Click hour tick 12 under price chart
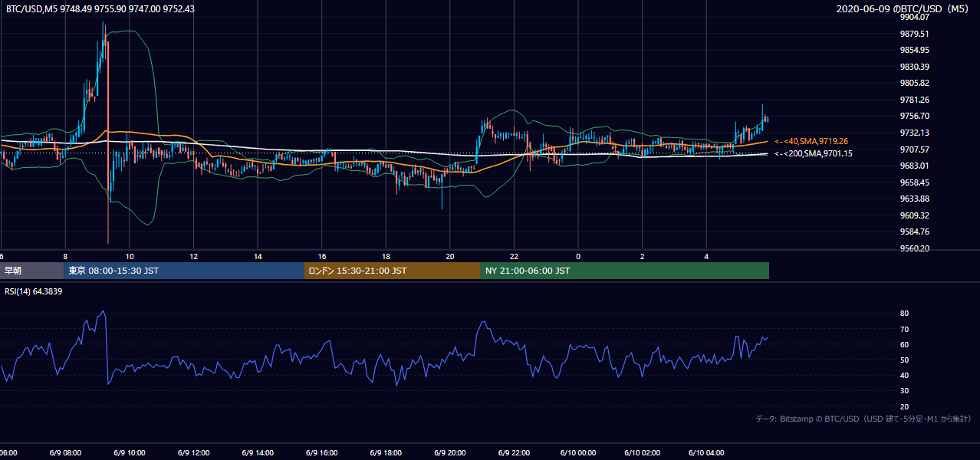980x460 pixels. (x=193, y=256)
